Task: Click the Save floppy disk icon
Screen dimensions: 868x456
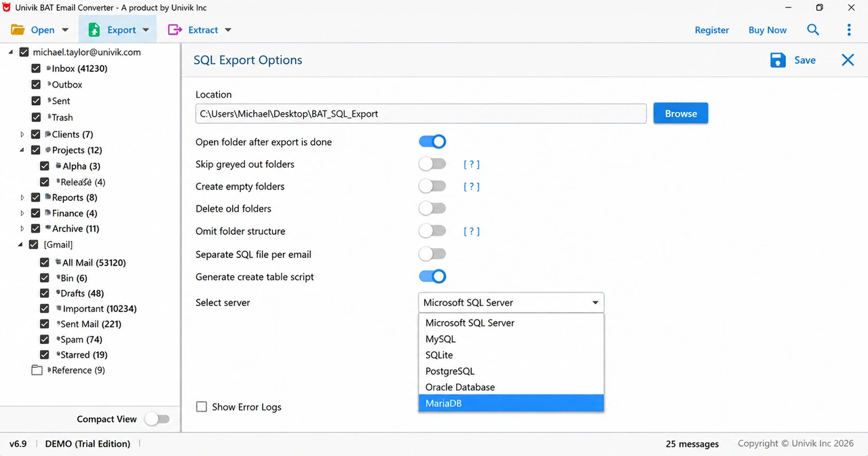Action: [x=778, y=60]
